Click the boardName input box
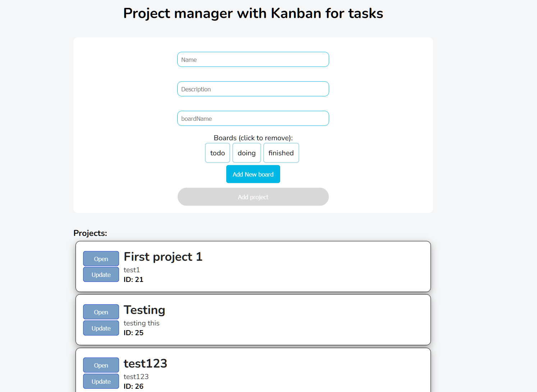 (253, 119)
